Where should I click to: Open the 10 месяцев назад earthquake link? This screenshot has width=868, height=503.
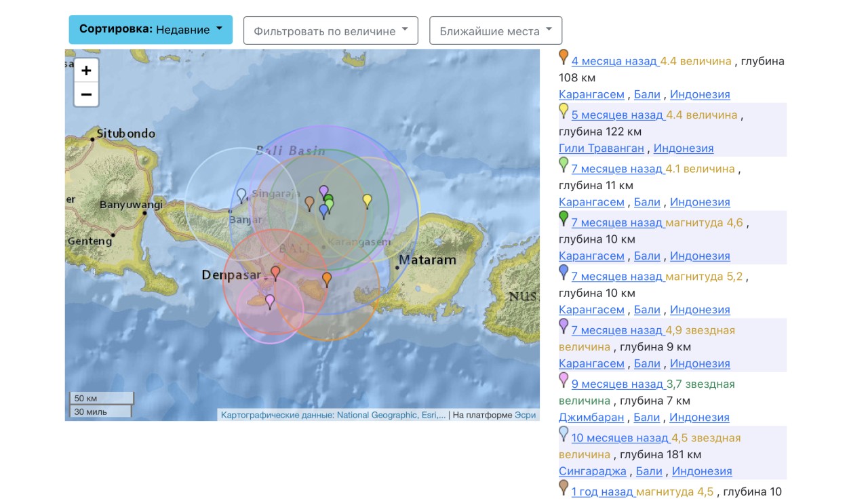coord(620,438)
